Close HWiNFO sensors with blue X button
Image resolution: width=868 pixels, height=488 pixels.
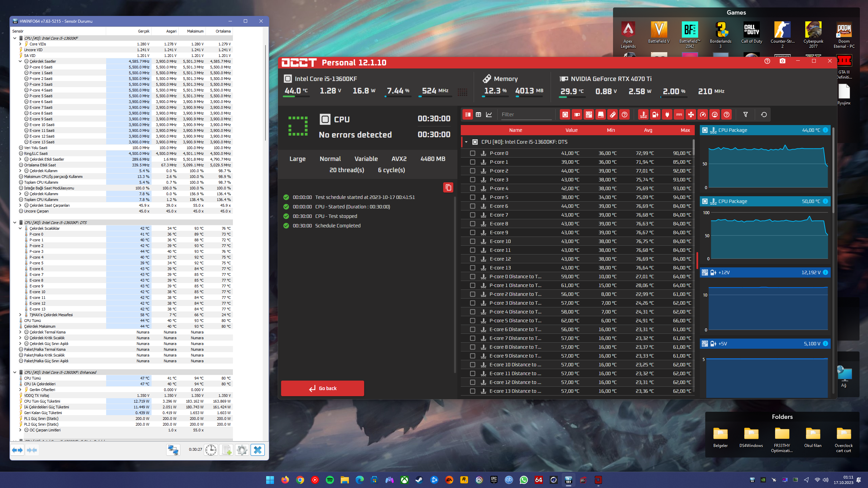[x=258, y=450]
